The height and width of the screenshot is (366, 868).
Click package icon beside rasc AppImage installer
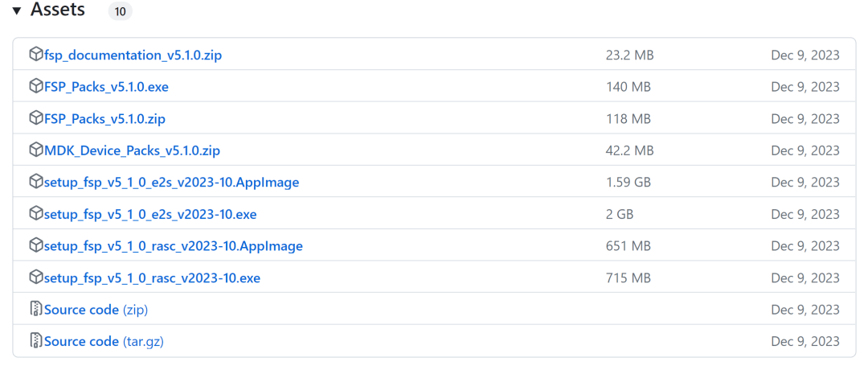(35, 245)
